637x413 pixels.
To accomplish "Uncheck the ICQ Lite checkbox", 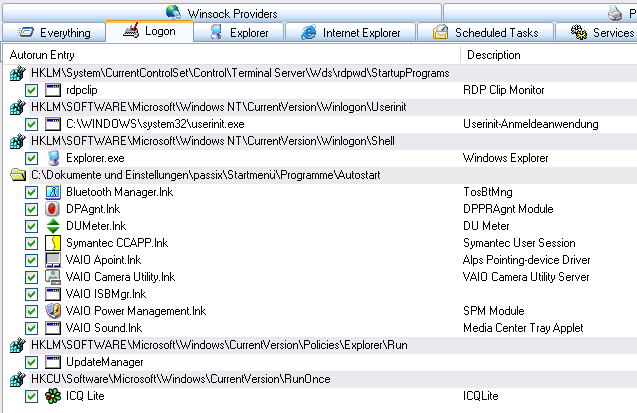I will 32,396.
